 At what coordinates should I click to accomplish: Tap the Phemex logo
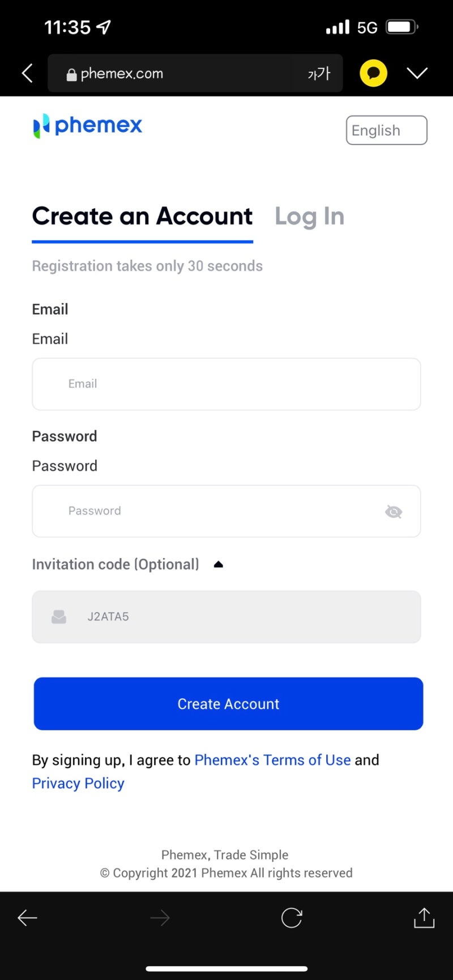click(x=88, y=125)
